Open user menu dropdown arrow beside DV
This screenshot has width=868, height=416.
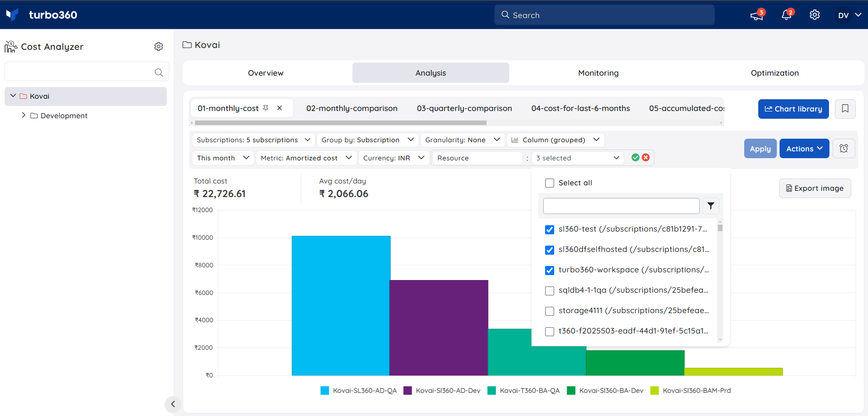tap(858, 15)
